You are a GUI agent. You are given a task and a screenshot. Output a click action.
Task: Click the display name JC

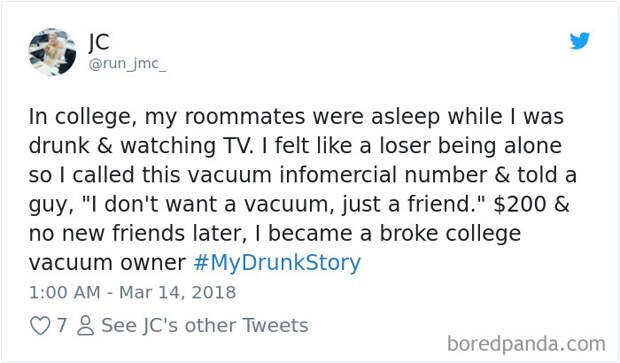[x=99, y=42]
